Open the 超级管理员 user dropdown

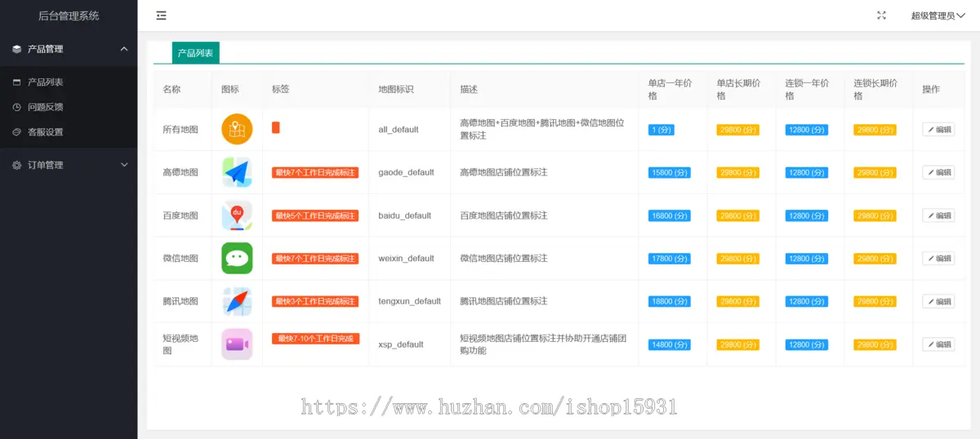pos(938,16)
